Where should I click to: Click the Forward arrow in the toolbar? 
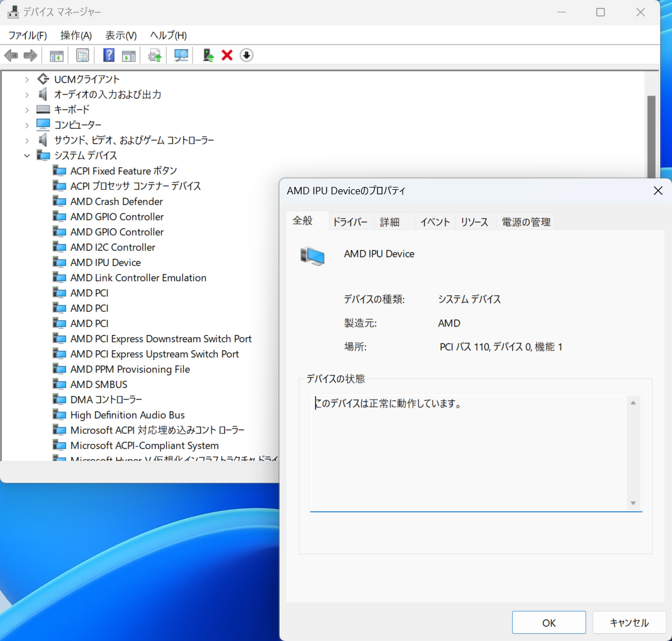(x=30, y=55)
